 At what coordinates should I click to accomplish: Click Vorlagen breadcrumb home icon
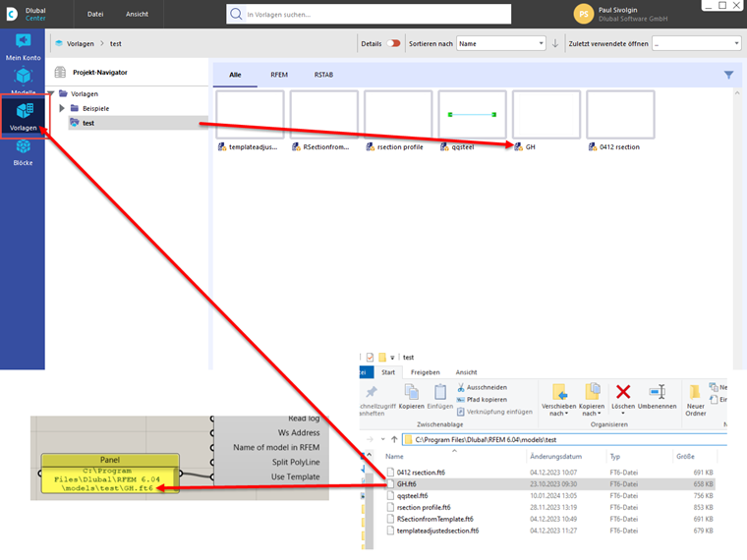point(59,43)
